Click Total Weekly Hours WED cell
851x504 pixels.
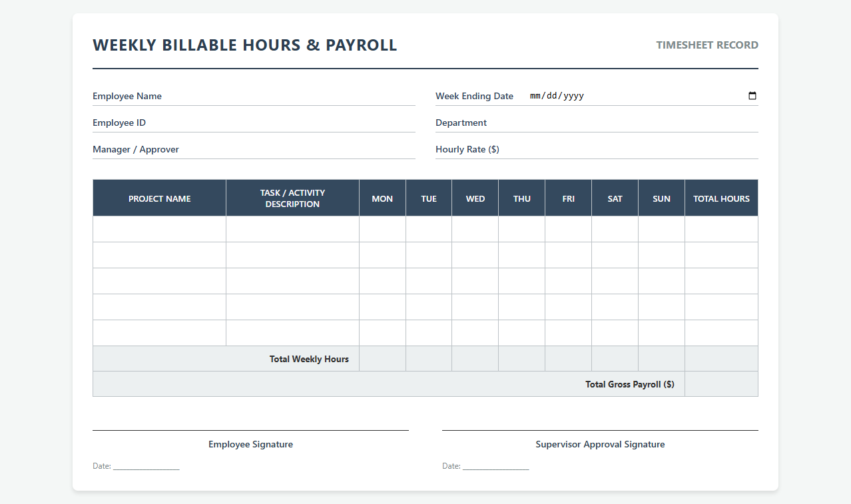(475, 359)
